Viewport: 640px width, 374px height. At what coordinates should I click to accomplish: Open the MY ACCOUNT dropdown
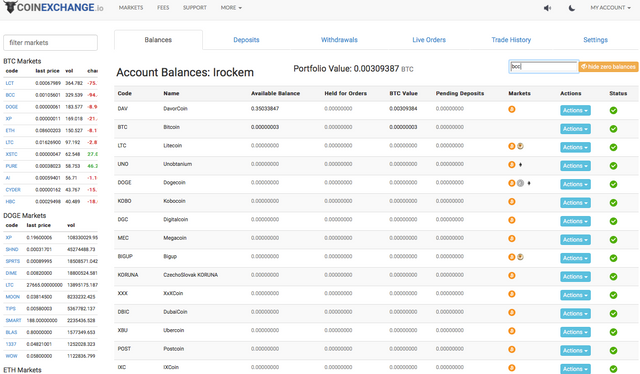point(610,8)
